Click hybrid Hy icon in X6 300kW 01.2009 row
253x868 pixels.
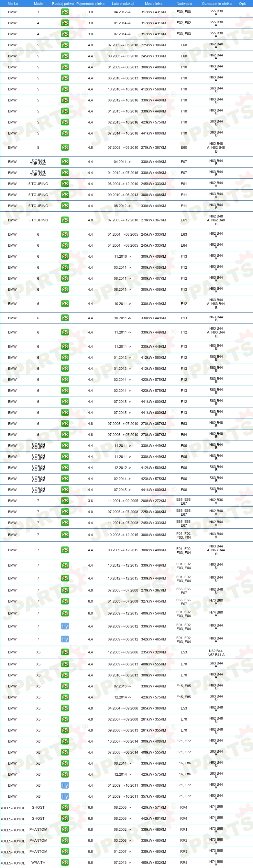tap(65, 785)
